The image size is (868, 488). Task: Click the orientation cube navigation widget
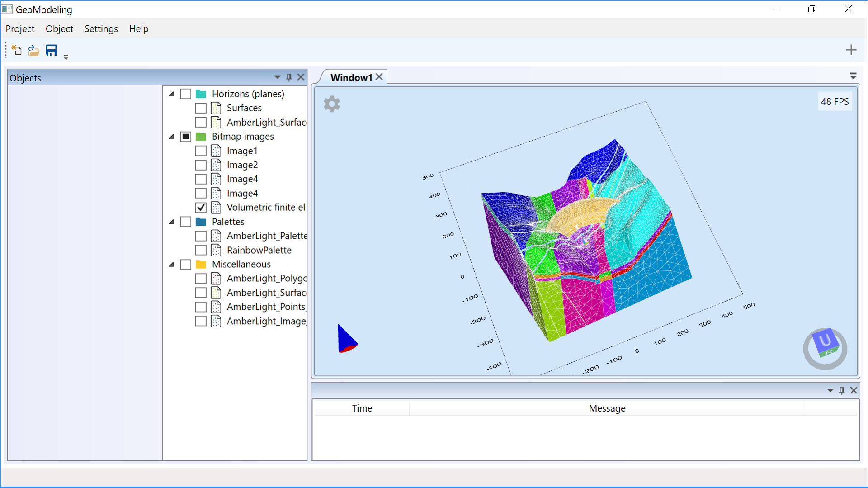click(x=825, y=348)
